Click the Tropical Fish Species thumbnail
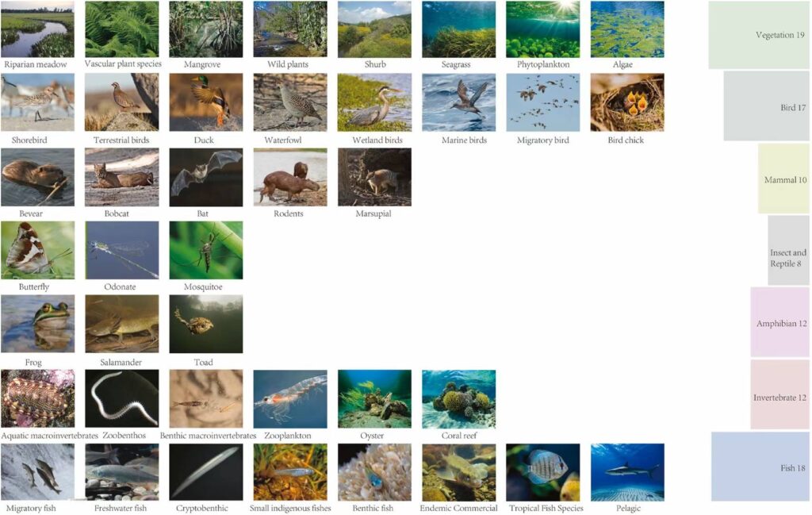812x515 pixels. (542, 472)
